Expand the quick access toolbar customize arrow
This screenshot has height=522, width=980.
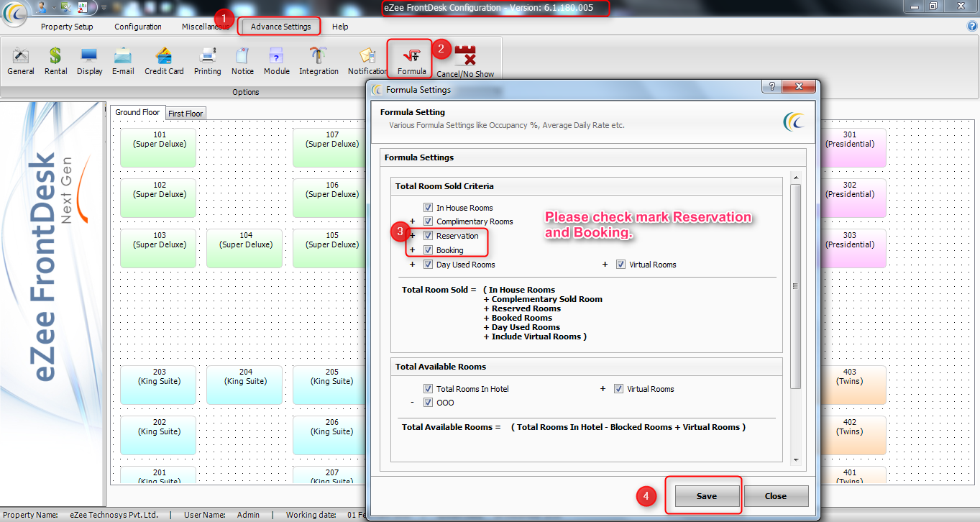click(x=104, y=7)
